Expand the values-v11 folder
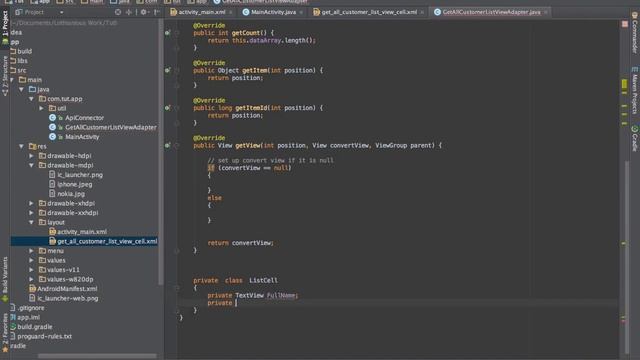Viewport: 640px width, 360px height. pyautogui.click(x=31, y=270)
